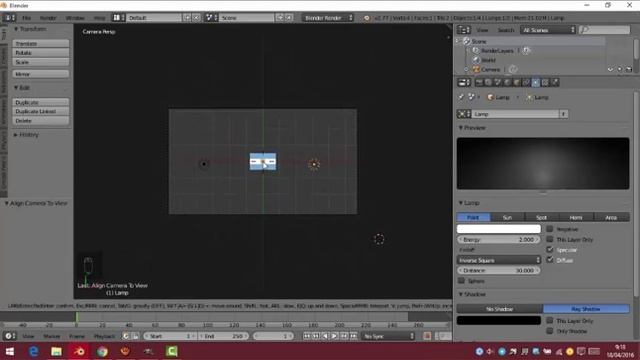This screenshot has height=360, width=640.
Task: Expand the Camera item in outliner
Action: coord(466,69)
